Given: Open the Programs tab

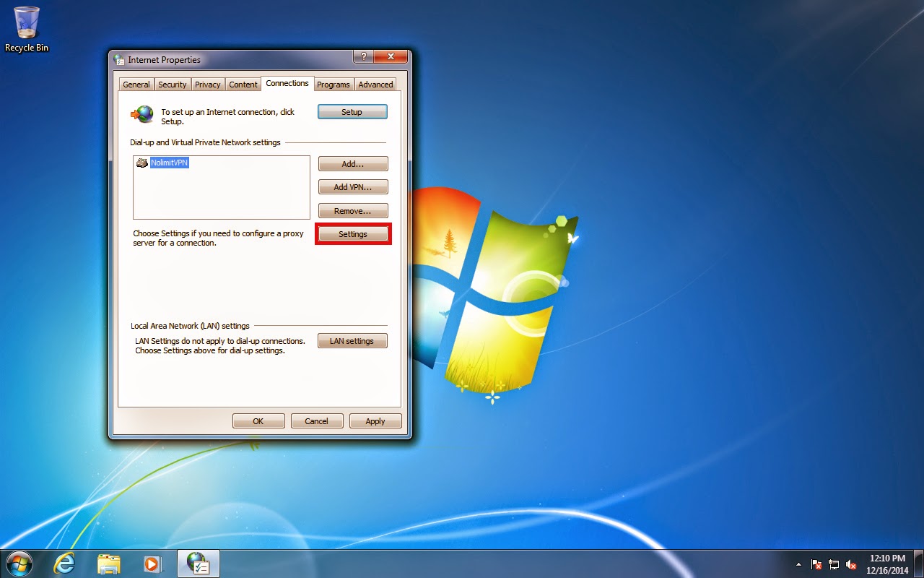Looking at the screenshot, I should coord(334,85).
